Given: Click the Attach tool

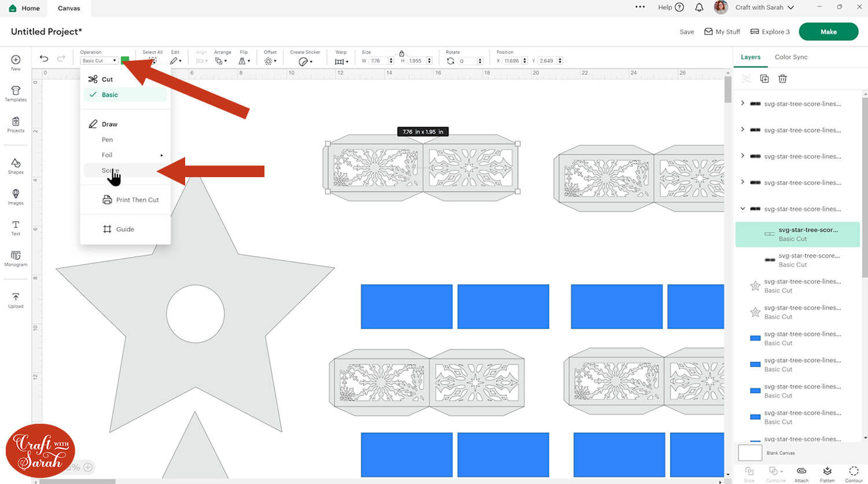Looking at the screenshot, I should pyautogui.click(x=801, y=474).
